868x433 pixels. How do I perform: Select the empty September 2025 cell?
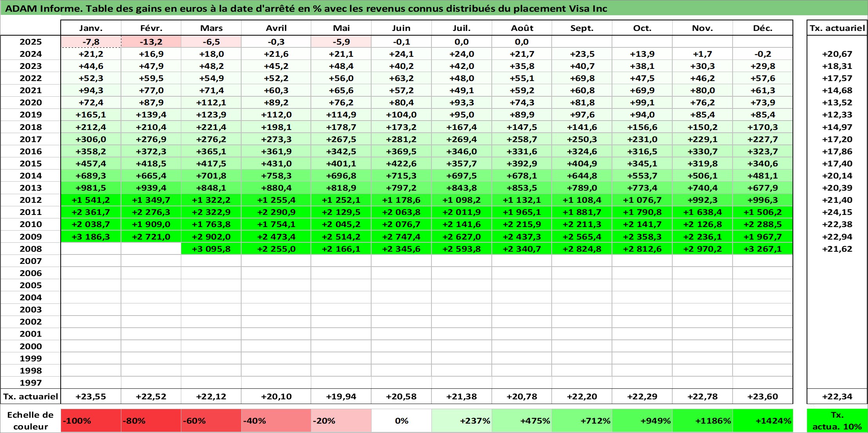582,42
